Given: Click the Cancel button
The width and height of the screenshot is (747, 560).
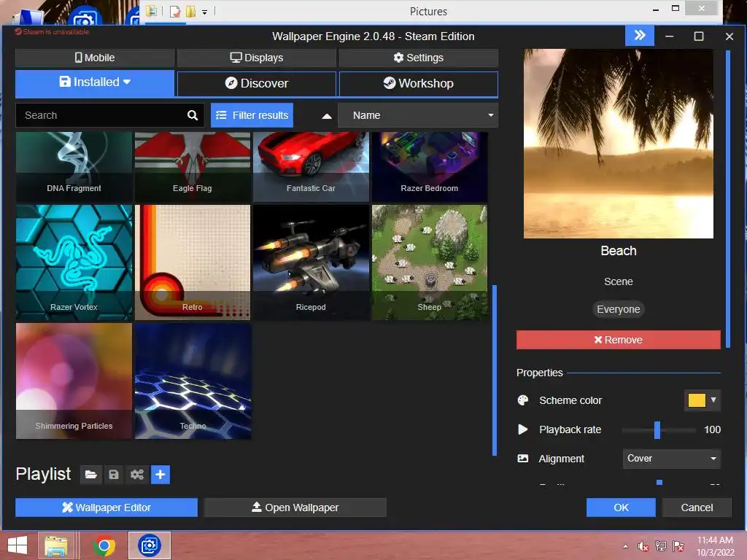Looking at the screenshot, I should tap(697, 507).
